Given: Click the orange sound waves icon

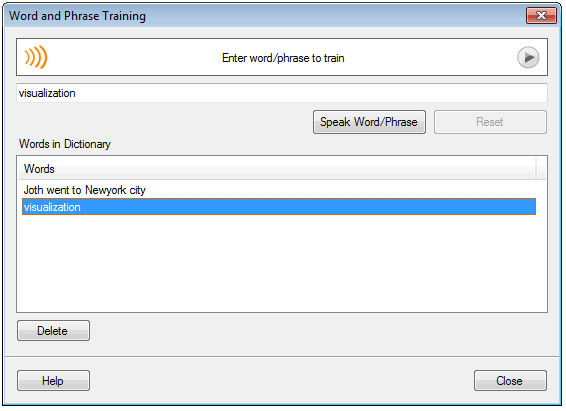Looking at the screenshot, I should 36,57.
